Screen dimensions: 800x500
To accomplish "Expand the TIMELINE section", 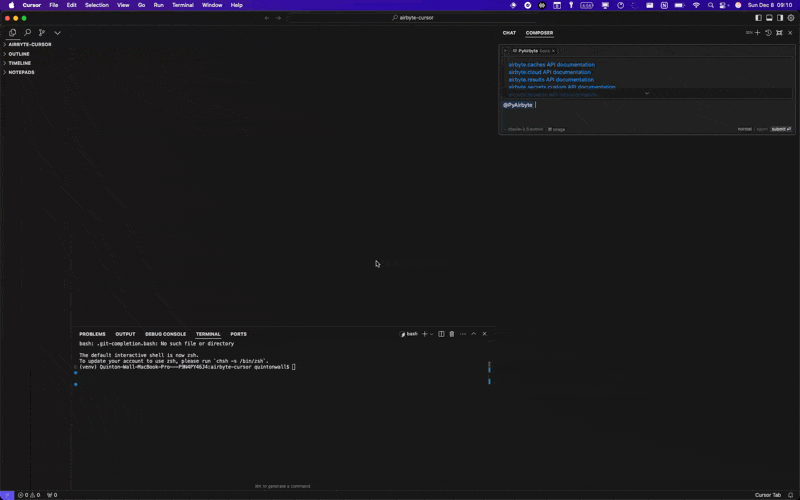I will coord(19,63).
